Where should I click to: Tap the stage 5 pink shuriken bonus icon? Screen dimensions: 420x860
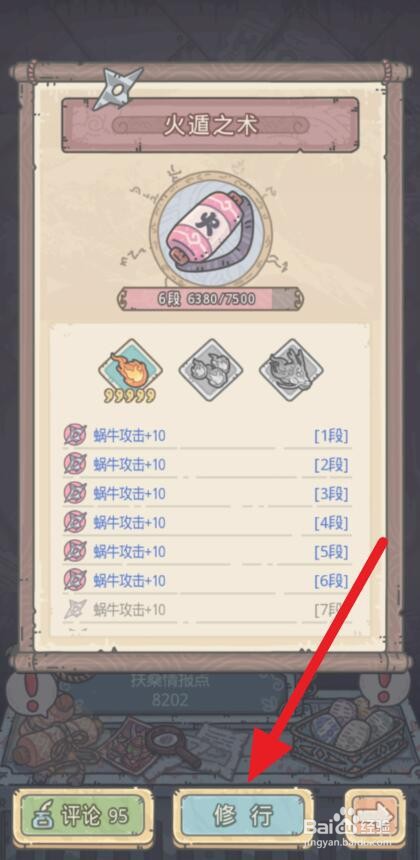75,551
